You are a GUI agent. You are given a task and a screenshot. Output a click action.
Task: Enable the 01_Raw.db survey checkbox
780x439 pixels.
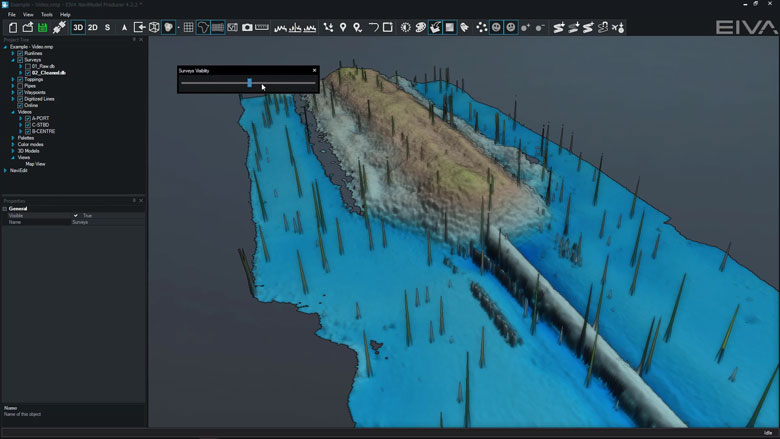point(28,66)
